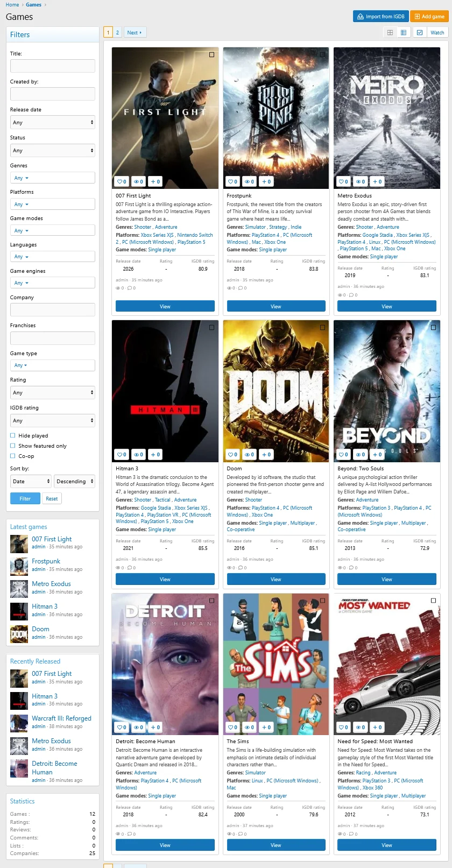Click the plus counter on Need for Speed

pos(377,727)
